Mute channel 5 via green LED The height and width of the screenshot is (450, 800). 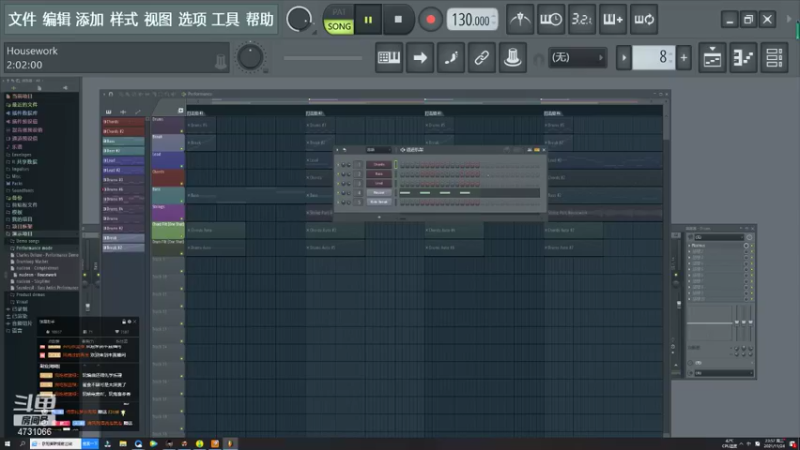[338, 202]
